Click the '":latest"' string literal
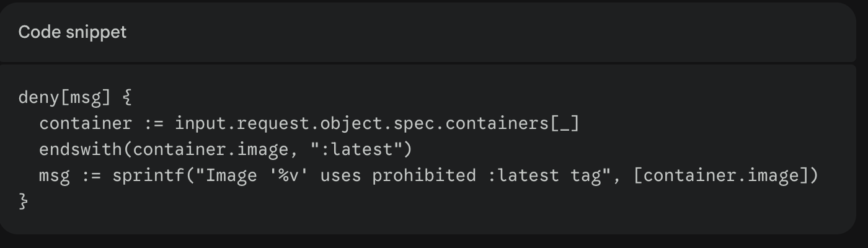 pos(355,149)
